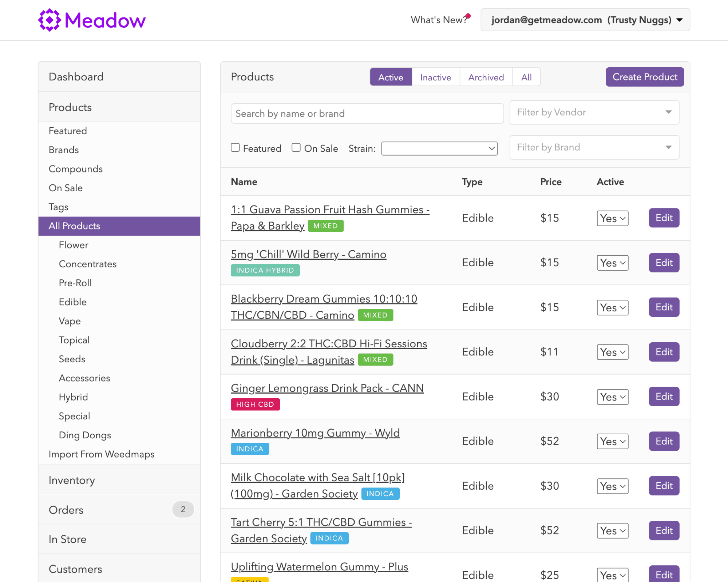Click the Meadow logo
This screenshot has height=582, width=728.
91,20
